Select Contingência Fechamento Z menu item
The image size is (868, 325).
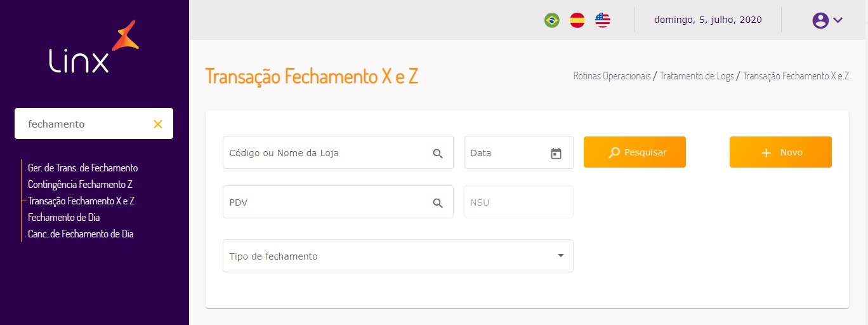[80, 185]
